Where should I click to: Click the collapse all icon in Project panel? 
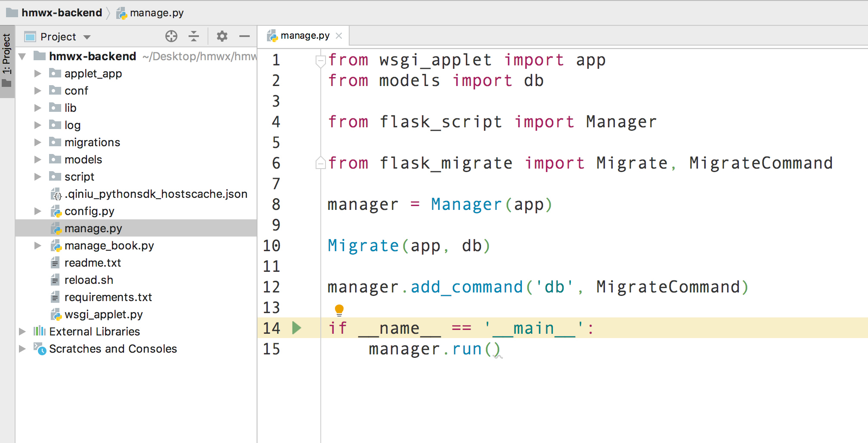click(194, 37)
